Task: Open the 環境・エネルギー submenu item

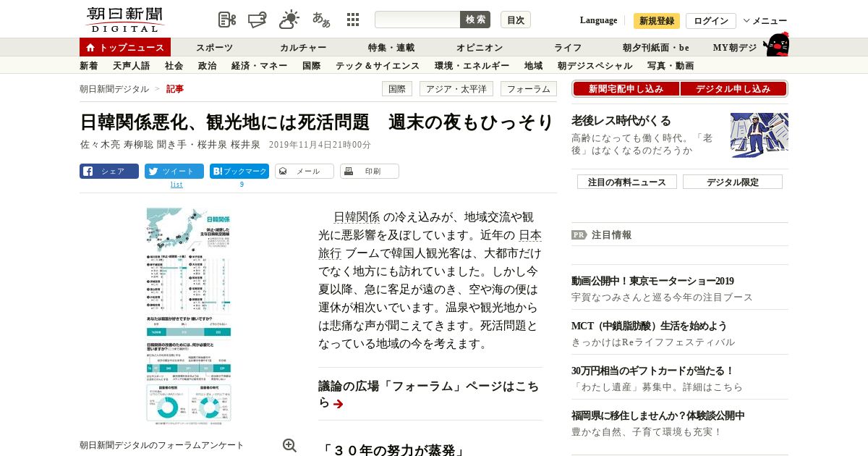Action: coord(472,66)
